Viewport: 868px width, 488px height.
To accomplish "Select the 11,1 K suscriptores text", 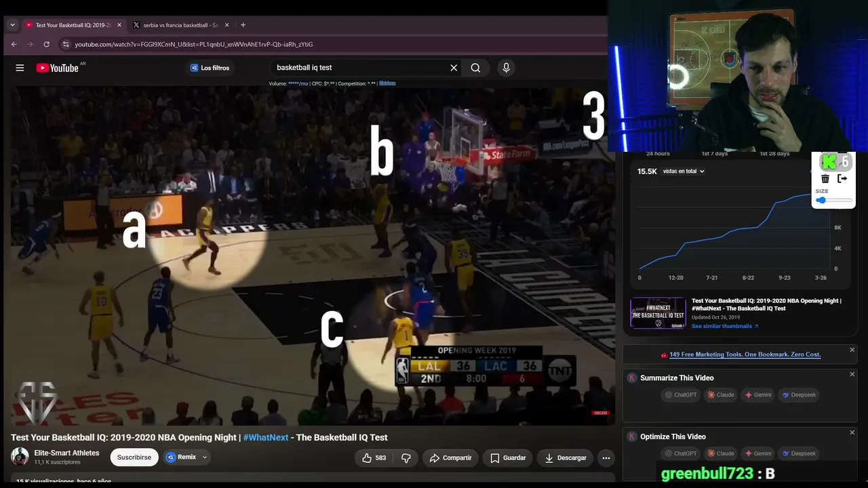I will click(x=58, y=462).
